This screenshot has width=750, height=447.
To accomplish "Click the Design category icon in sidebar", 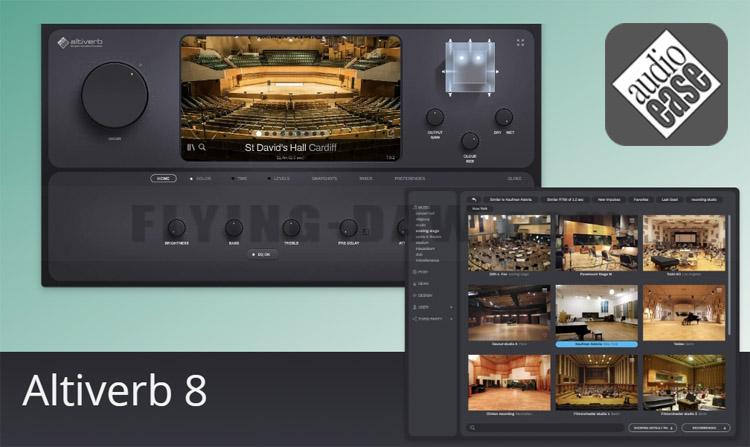I will [x=415, y=295].
